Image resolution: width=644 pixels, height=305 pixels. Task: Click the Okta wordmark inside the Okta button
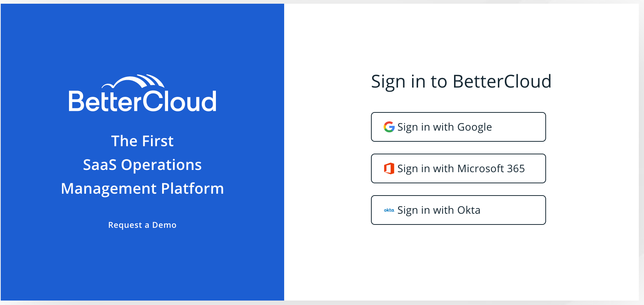[388, 210]
